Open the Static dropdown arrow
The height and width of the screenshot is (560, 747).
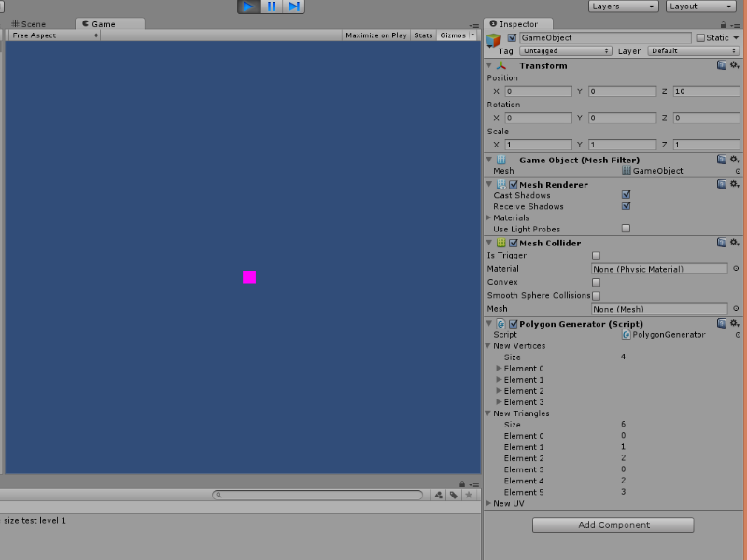[x=736, y=38]
